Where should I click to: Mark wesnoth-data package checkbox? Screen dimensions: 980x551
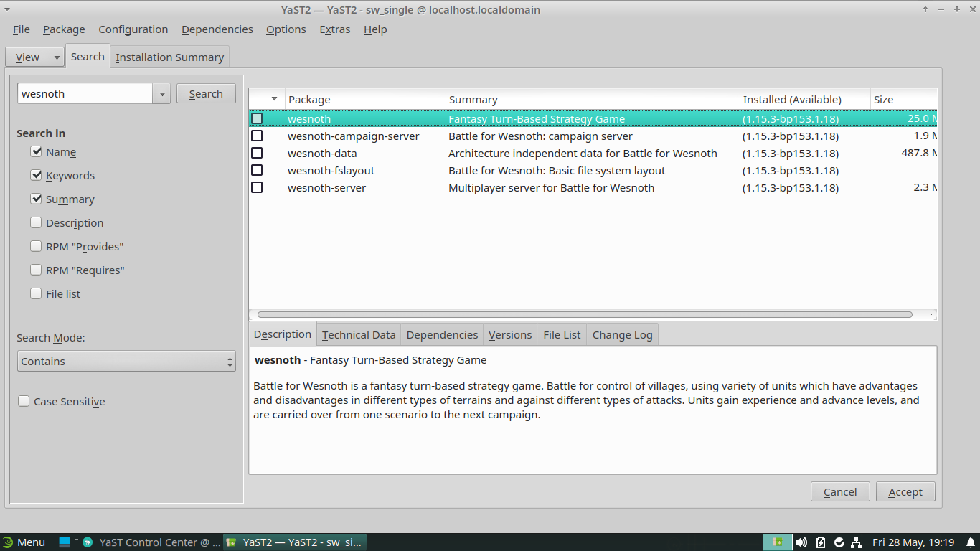click(x=257, y=154)
